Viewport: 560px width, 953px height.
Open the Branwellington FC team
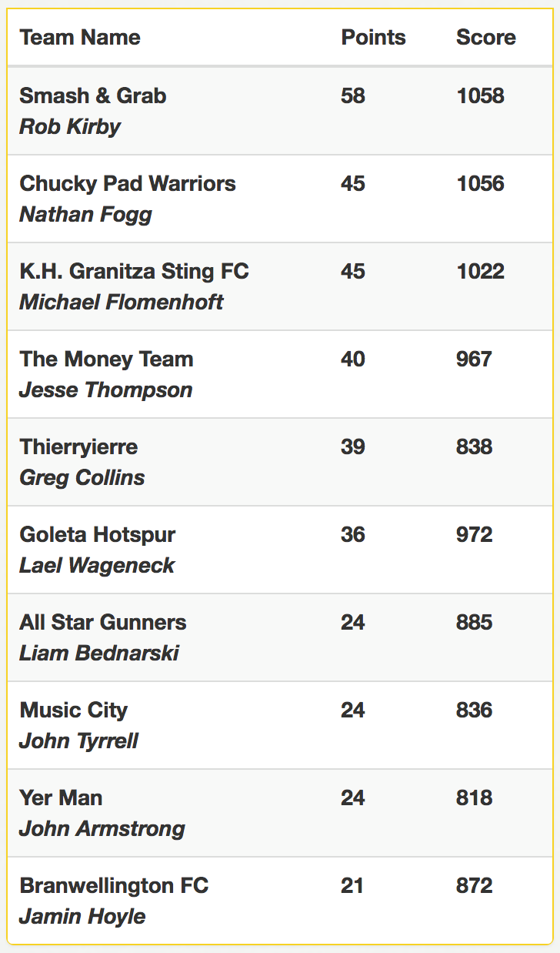(x=114, y=885)
